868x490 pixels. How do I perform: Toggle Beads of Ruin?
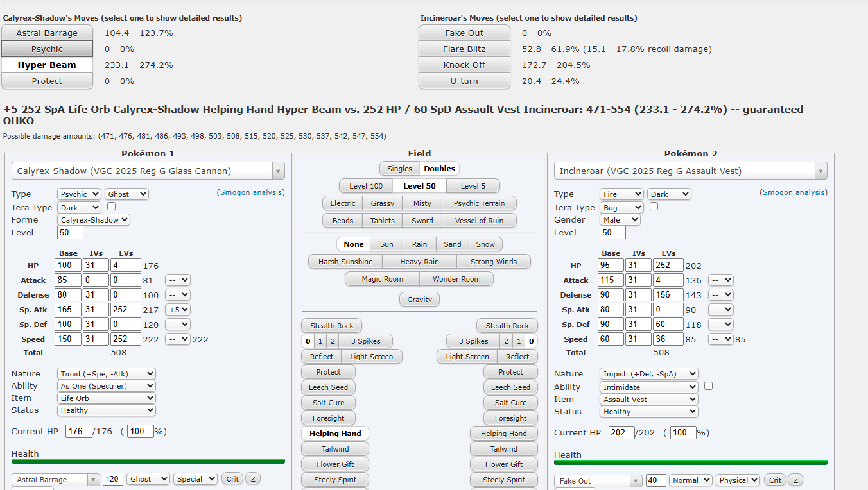click(x=343, y=221)
